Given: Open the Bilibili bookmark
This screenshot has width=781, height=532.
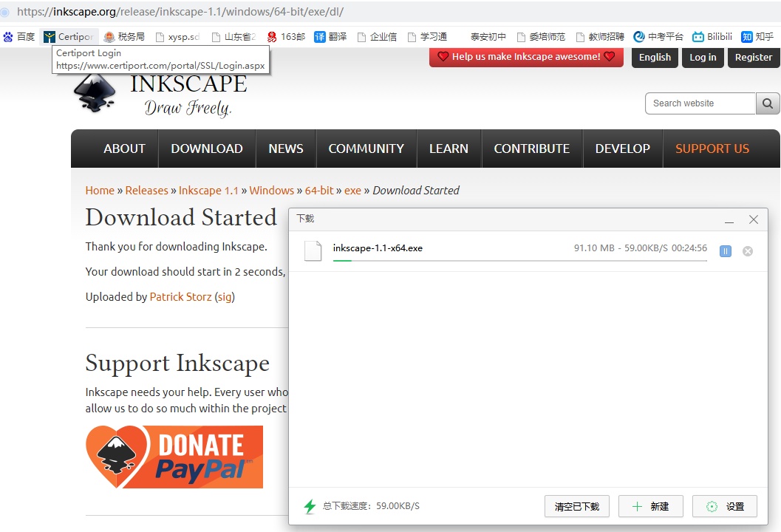Looking at the screenshot, I should [712, 36].
